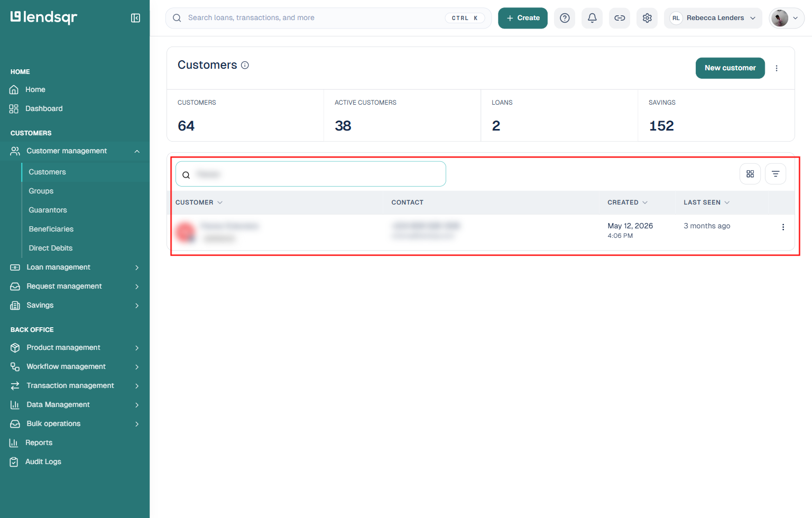The image size is (812, 518).
Task: Open the table filter icon
Action: coord(776,174)
